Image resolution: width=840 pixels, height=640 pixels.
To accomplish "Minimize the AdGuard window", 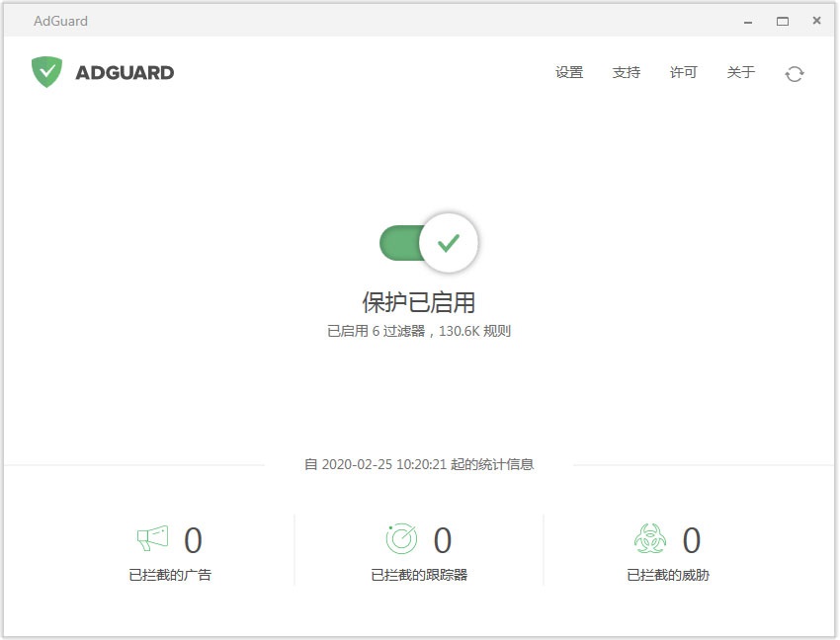I will click(748, 22).
